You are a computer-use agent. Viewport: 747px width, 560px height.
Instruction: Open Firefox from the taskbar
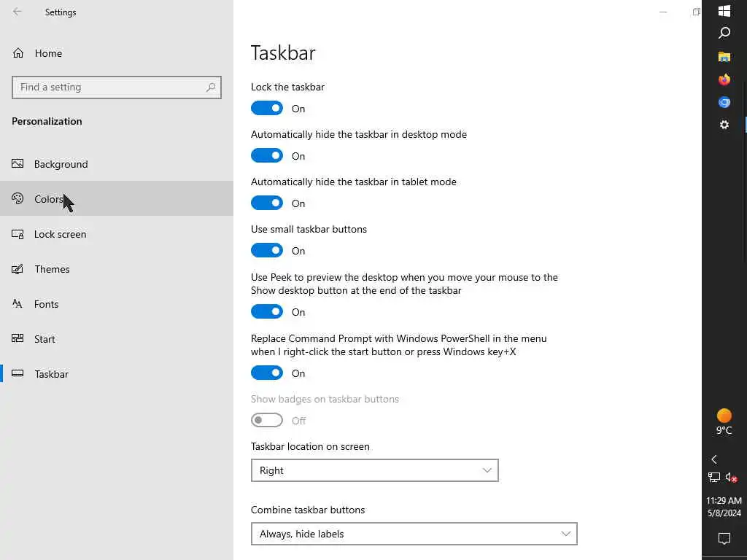[x=724, y=79]
